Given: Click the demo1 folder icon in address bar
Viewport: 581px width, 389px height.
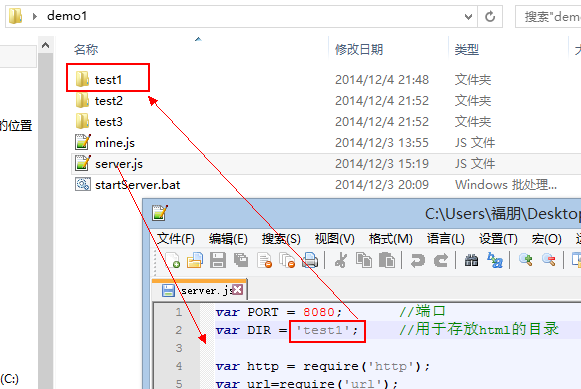Looking at the screenshot, I should tap(16, 16).
